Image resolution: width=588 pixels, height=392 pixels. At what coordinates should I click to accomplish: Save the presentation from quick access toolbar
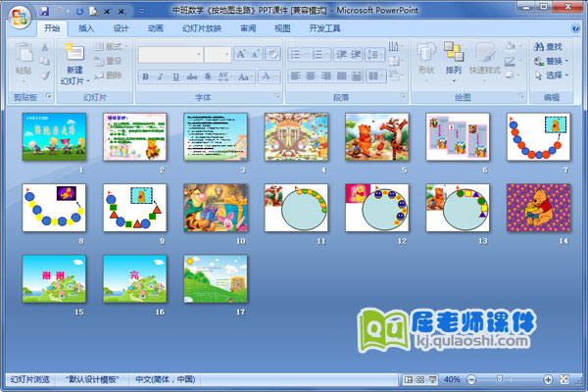[x=44, y=11]
